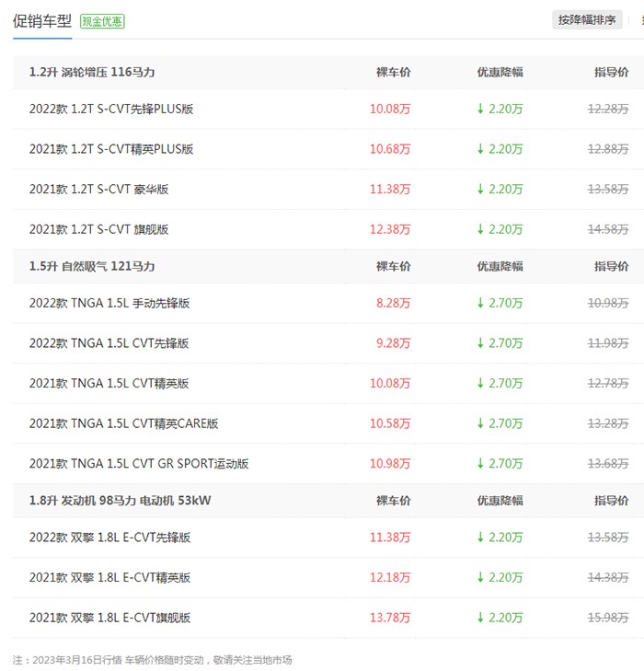Screen dimensions: 644x671
Task: Click the 12.18万 bare car price
Action: pos(390,578)
